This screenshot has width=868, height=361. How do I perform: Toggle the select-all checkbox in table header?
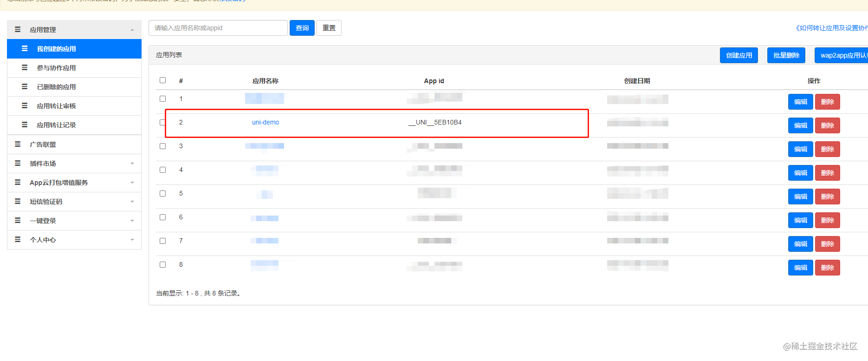point(162,80)
